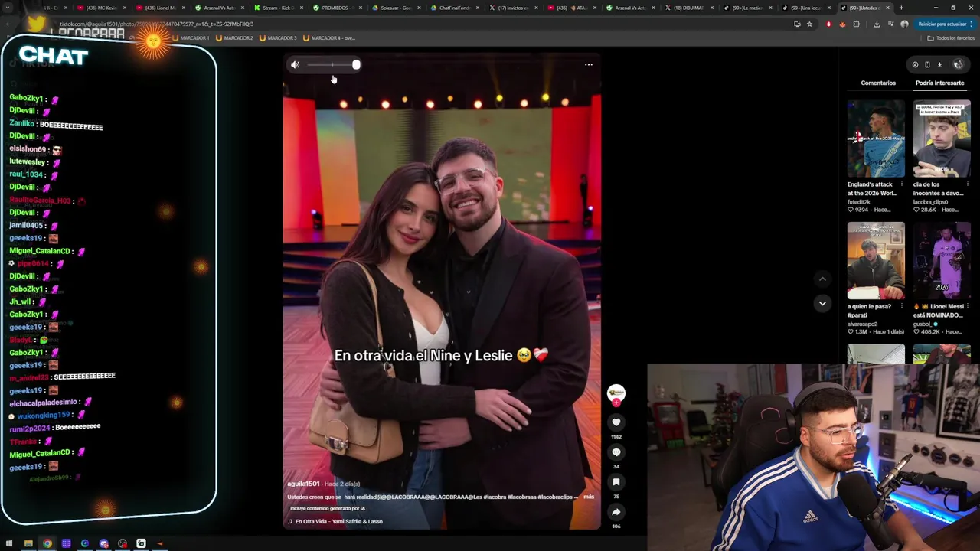Open options for the Lionel Messi recommendation
The image size is (980, 551).
point(968,306)
